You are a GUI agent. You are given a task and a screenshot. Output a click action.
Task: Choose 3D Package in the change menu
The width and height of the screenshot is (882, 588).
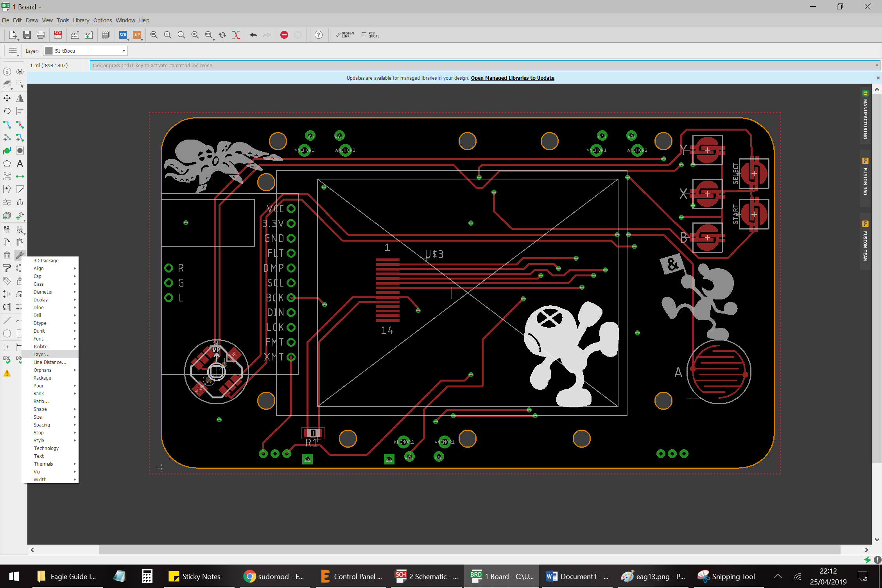pos(50,261)
